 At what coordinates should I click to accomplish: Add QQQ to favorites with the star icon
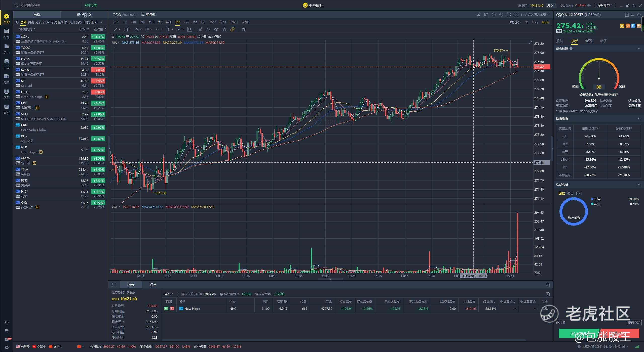pyautogui.click(x=639, y=15)
